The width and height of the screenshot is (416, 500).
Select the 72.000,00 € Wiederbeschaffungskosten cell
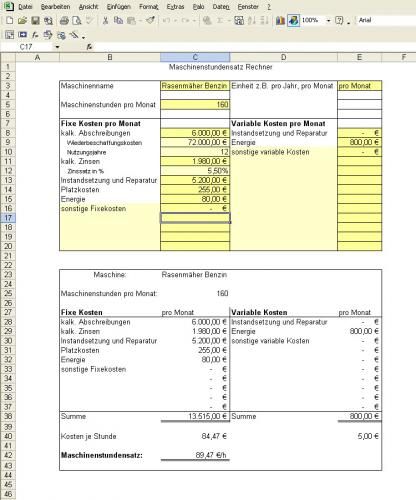click(x=195, y=142)
